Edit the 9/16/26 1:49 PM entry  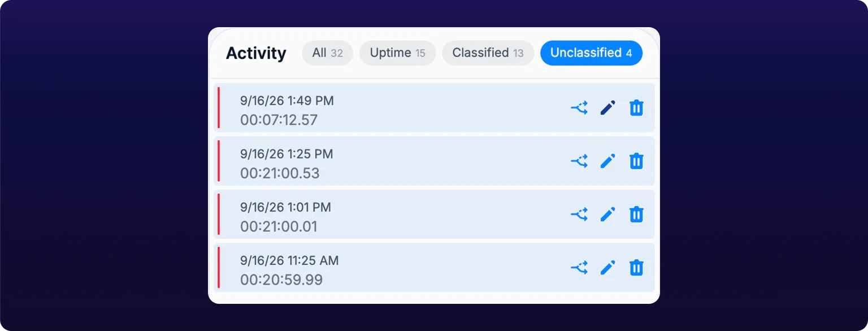point(607,108)
